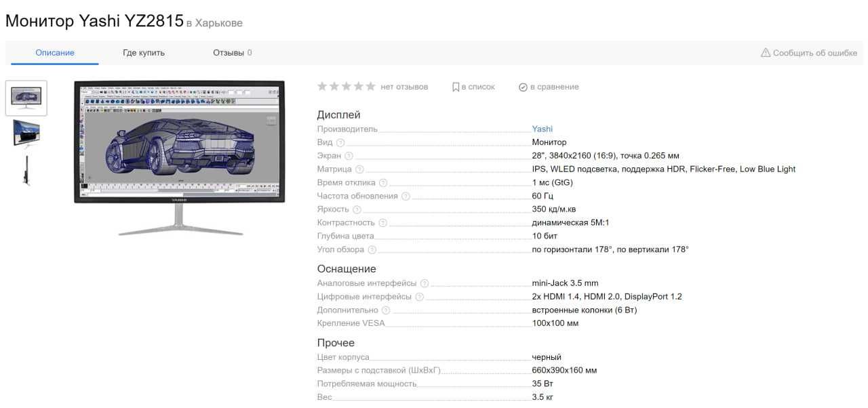Add monitor via в сравнение link
The height and width of the screenshot is (408, 868).
pyautogui.click(x=555, y=87)
